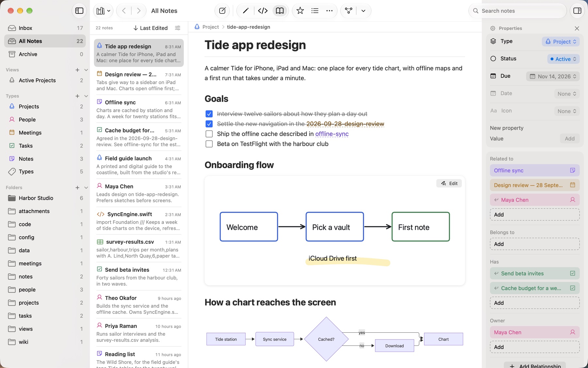Switch to pencil edit mode

246,11
